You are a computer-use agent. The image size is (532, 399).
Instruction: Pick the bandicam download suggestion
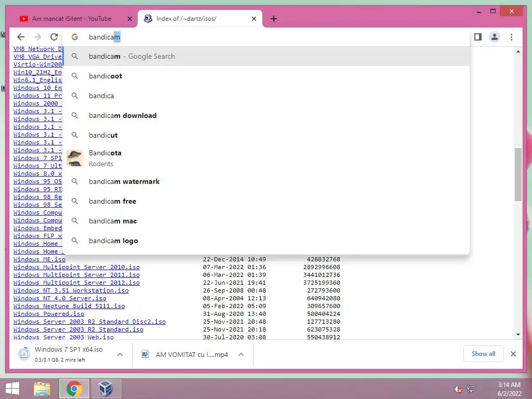[x=267, y=115]
